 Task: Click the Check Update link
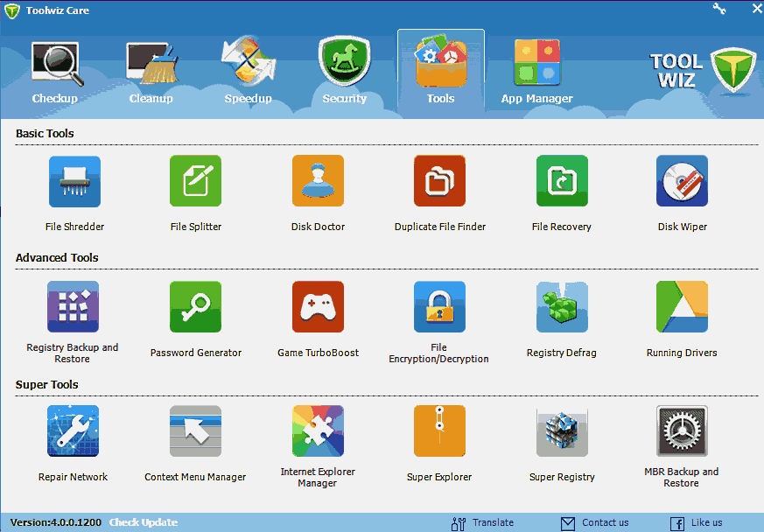(144, 522)
